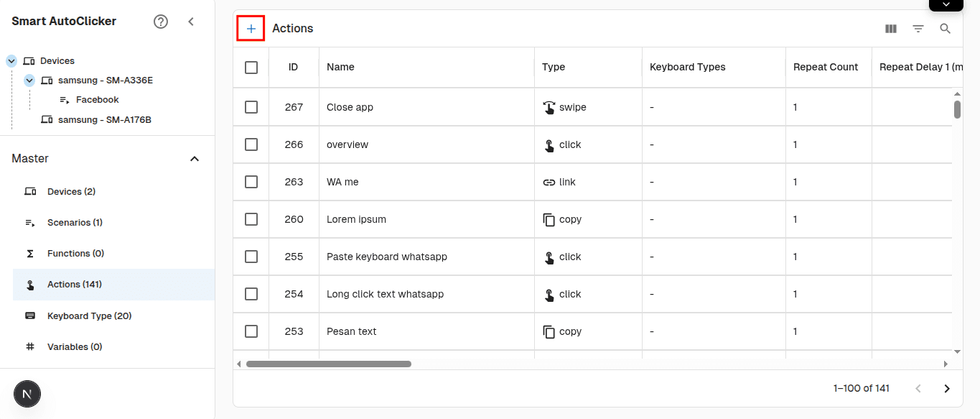Open Keyboard Type (20) menu item
This screenshot has height=419, width=980.
point(89,316)
